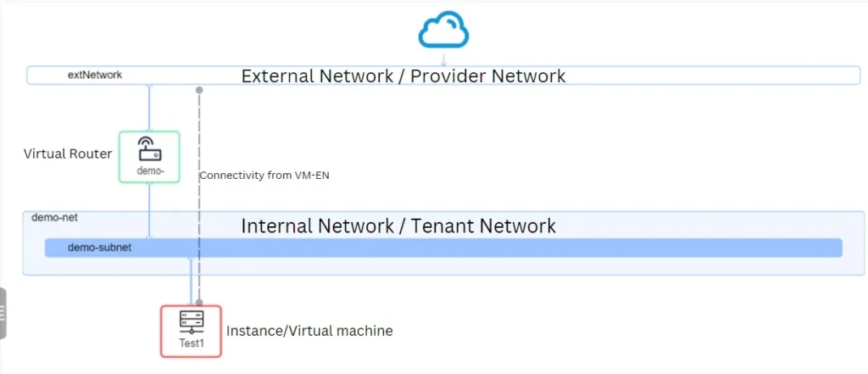Screen dimensions: 868x374
Task: Click the gray dot on extNetwork bar
Action: [199, 89]
